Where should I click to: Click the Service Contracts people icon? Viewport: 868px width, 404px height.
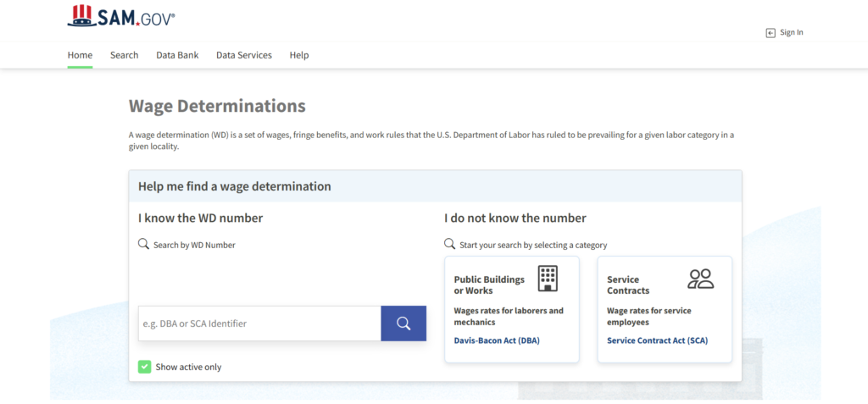[701, 279]
